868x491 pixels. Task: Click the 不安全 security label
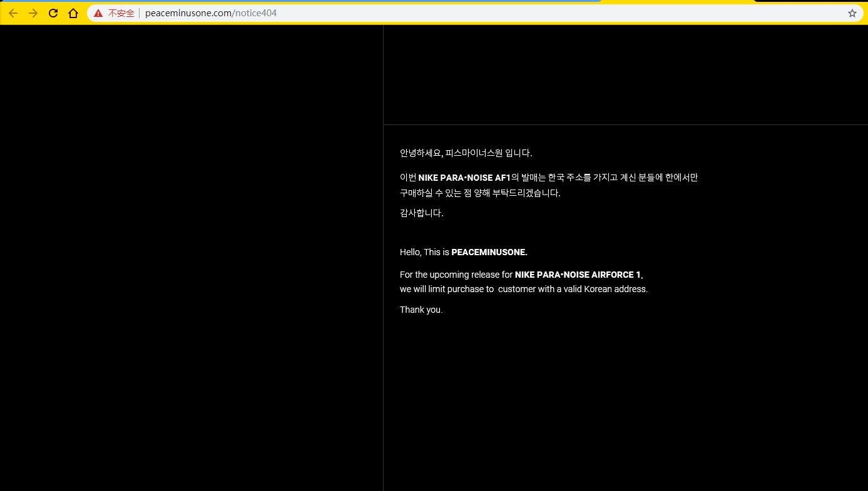(121, 13)
